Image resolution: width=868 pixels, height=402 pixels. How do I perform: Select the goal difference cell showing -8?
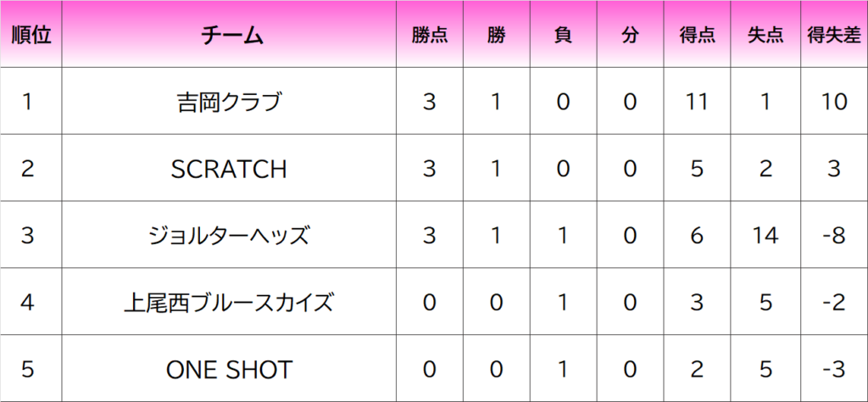(x=834, y=235)
